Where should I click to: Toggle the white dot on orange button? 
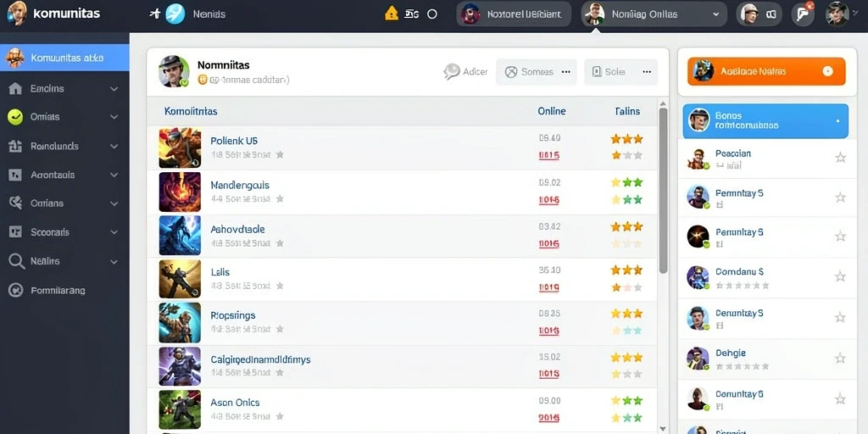(828, 71)
